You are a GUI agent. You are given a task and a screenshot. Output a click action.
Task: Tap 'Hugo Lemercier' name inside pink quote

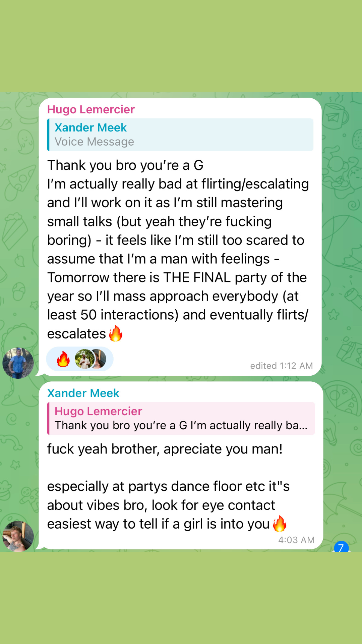point(98,411)
